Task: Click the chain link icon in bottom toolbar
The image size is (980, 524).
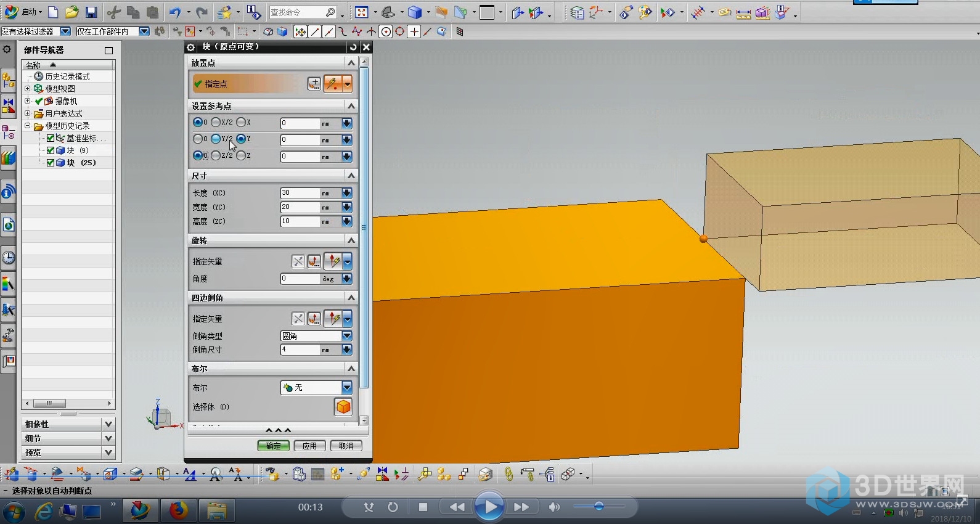Action: [x=508, y=474]
